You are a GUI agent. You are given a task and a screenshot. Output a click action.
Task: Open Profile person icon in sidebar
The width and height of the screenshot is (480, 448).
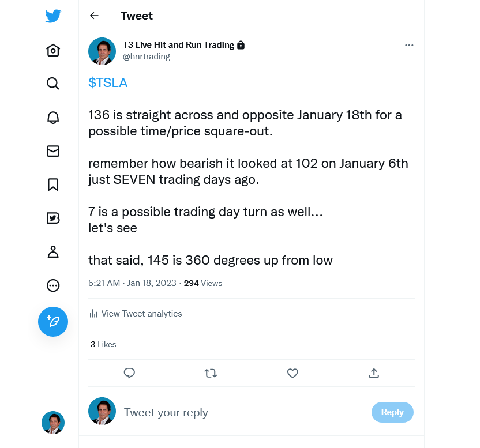[x=53, y=252]
